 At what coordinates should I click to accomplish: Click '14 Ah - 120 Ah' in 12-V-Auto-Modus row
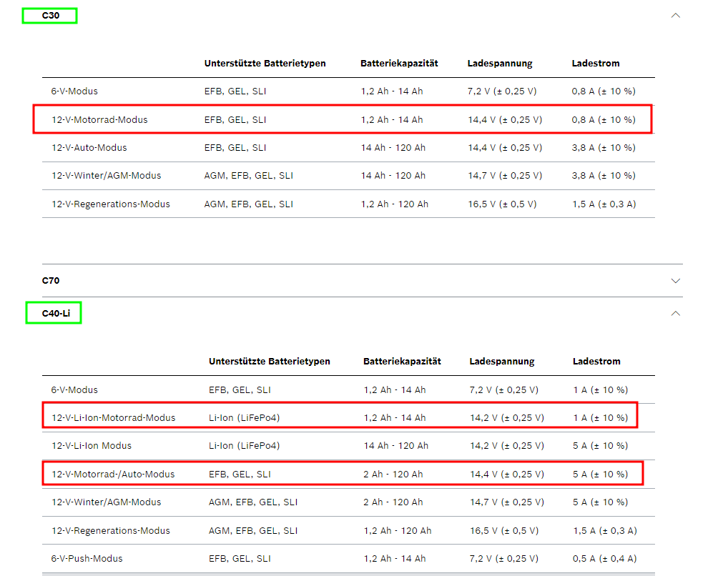[393, 148]
